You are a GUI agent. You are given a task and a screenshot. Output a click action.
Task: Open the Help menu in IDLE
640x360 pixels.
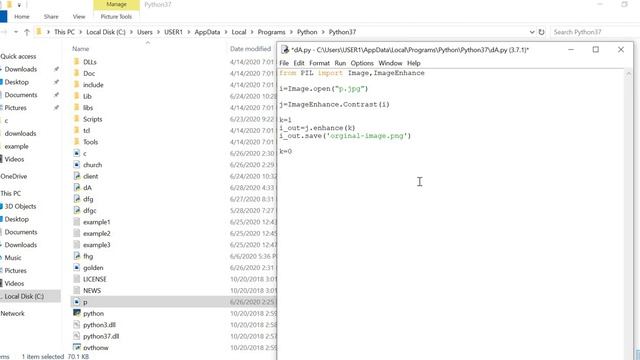(413, 63)
